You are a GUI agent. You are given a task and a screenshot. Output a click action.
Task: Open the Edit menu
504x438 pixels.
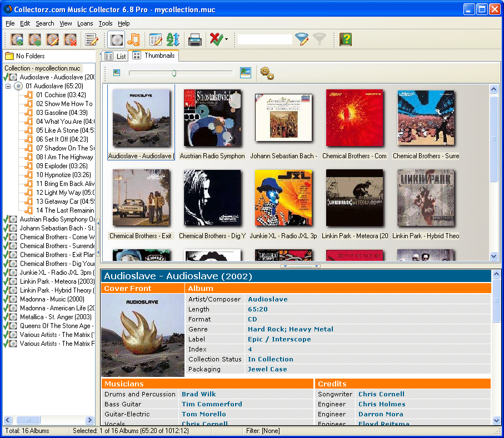coord(25,23)
